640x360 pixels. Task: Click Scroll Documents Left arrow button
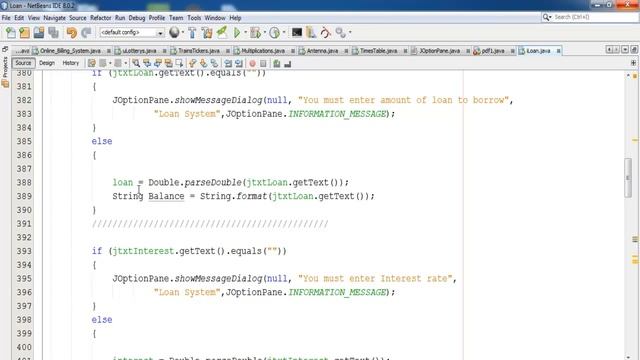point(609,49)
